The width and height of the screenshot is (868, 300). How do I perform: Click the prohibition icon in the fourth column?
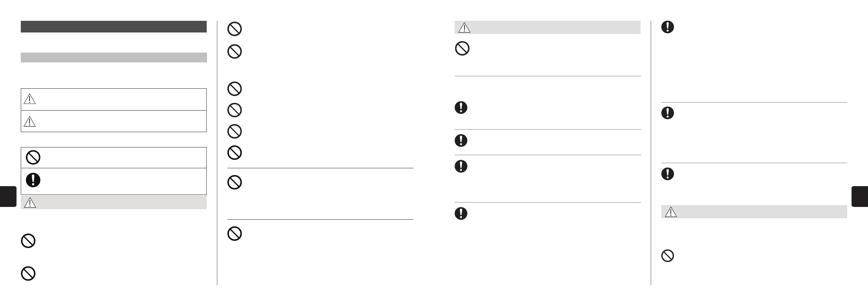tap(667, 255)
